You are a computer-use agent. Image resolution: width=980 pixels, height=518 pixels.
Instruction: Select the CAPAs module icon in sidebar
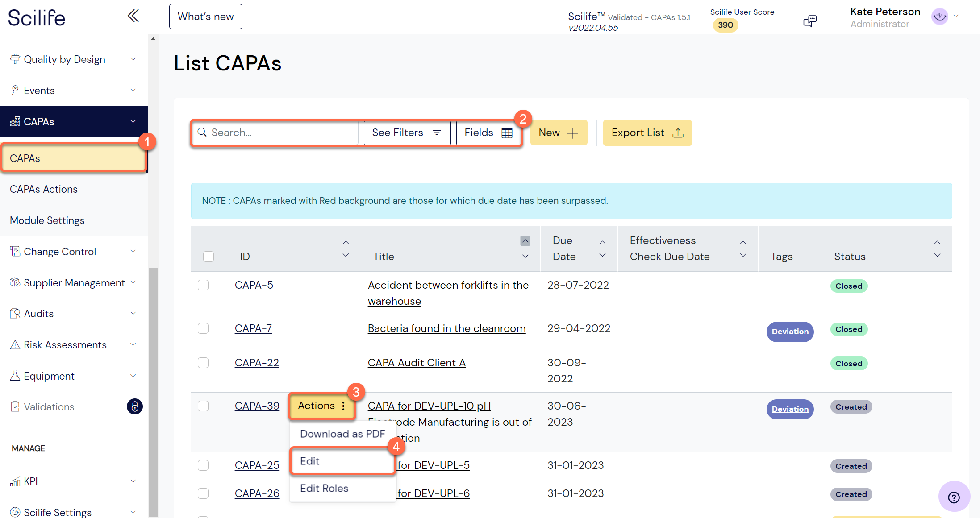(15, 121)
